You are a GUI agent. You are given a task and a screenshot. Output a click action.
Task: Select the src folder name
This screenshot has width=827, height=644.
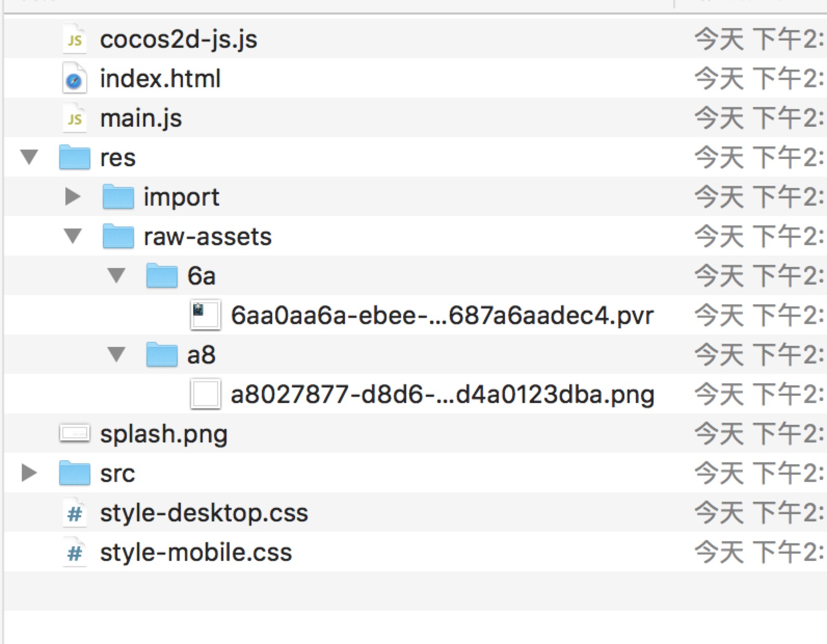[117, 474]
